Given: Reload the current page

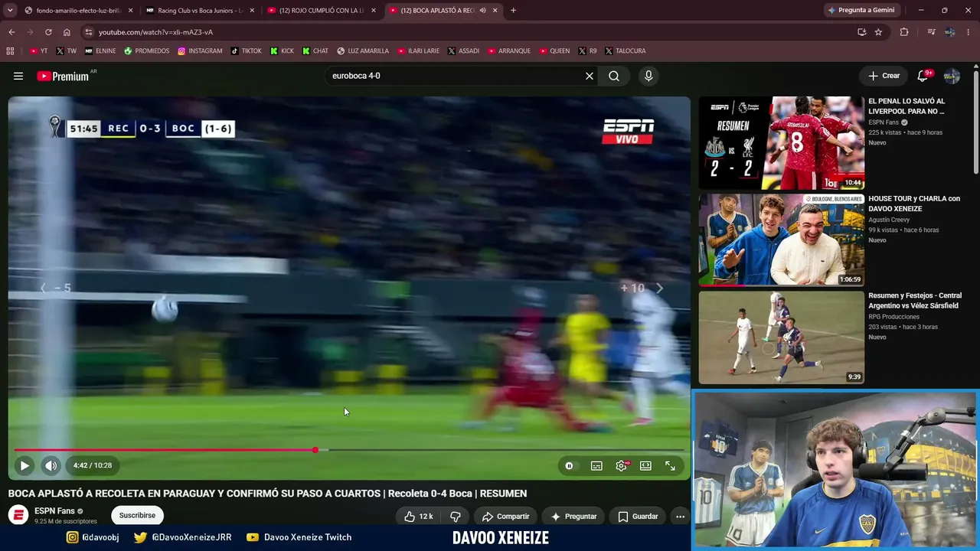Looking at the screenshot, I should pyautogui.click(x=48, y=32).
